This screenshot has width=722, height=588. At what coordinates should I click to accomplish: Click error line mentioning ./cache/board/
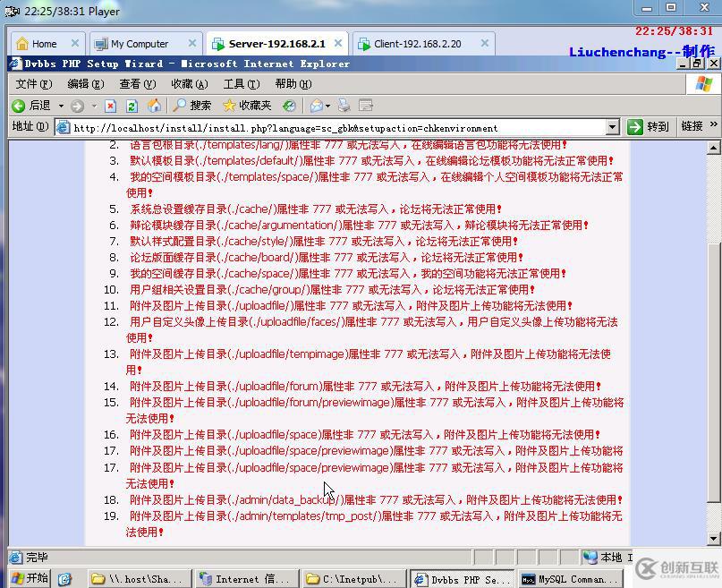326,258
